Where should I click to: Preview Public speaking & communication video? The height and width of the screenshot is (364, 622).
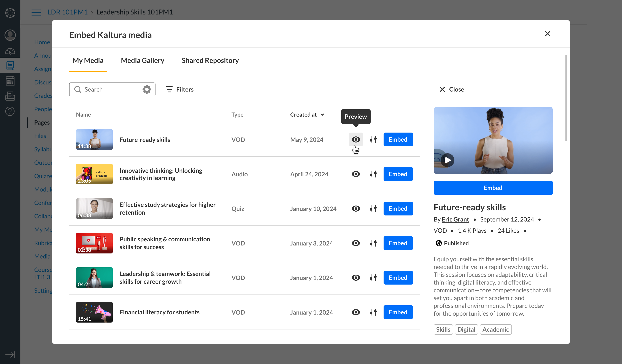(x=356, y=243)
